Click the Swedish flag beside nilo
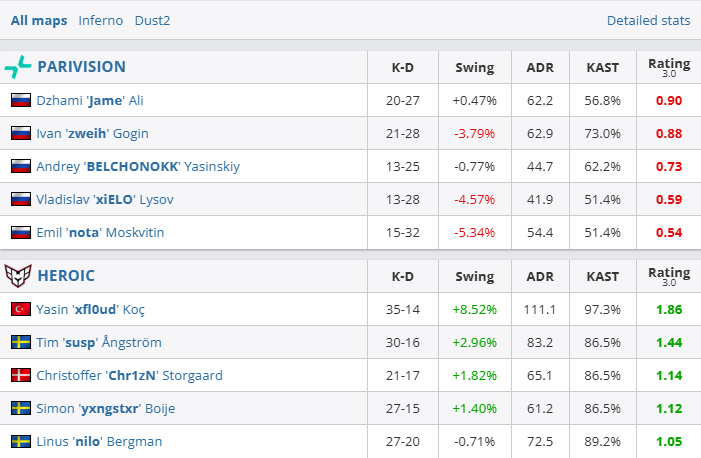 [20, 441]
